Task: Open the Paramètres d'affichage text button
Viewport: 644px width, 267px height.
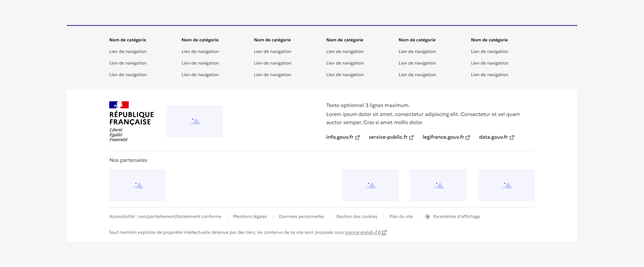Action: pyautogui.click(x=457, y=217)
